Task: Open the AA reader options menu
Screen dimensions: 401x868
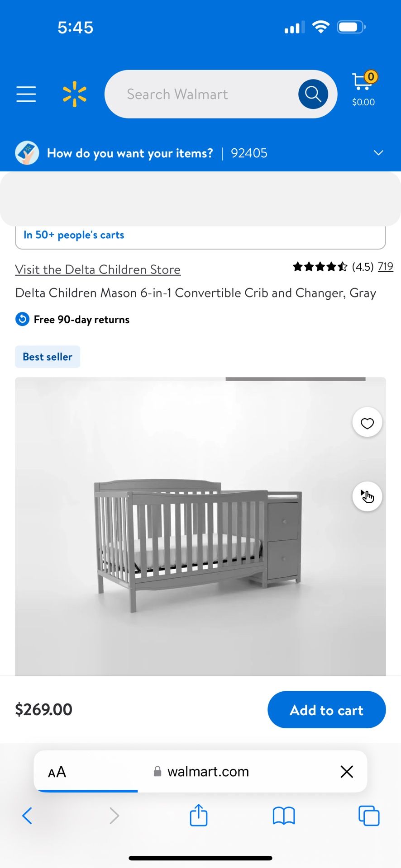Action: point(57,772)
